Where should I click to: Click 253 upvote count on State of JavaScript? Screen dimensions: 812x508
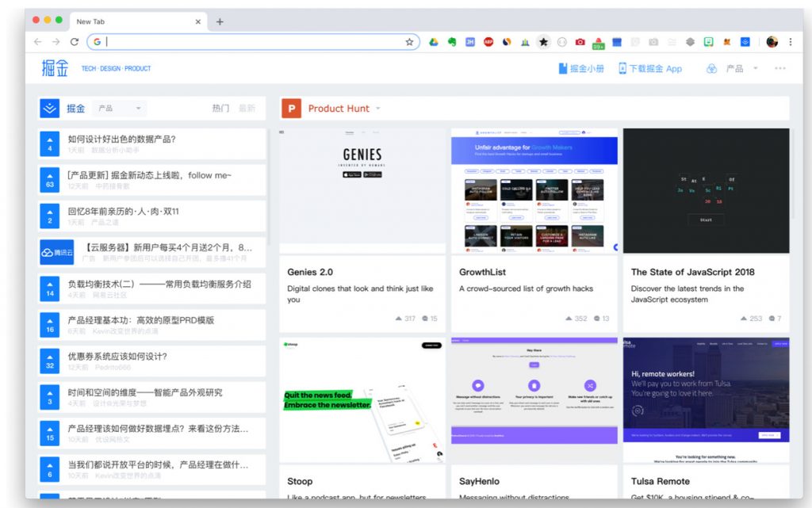pyautogui.click(x=752, y=319)
